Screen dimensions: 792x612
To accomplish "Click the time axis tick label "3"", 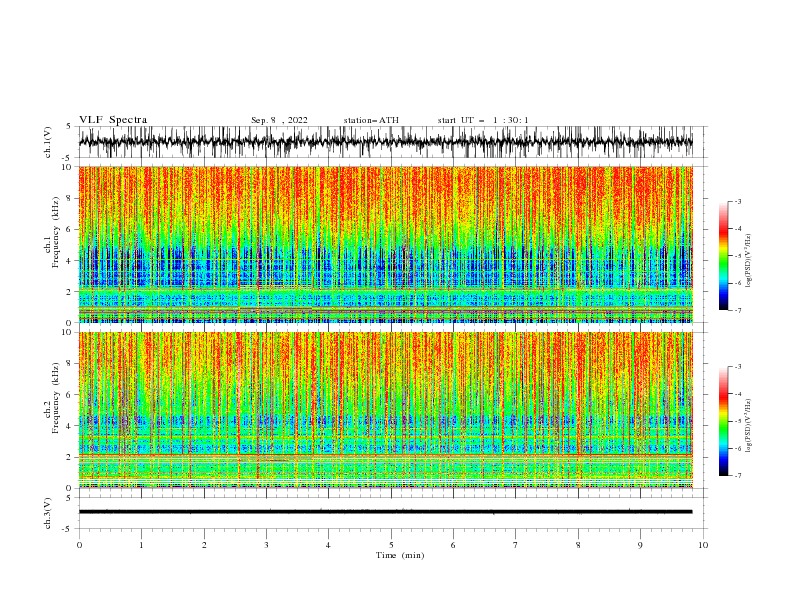I will pos(266,545).
